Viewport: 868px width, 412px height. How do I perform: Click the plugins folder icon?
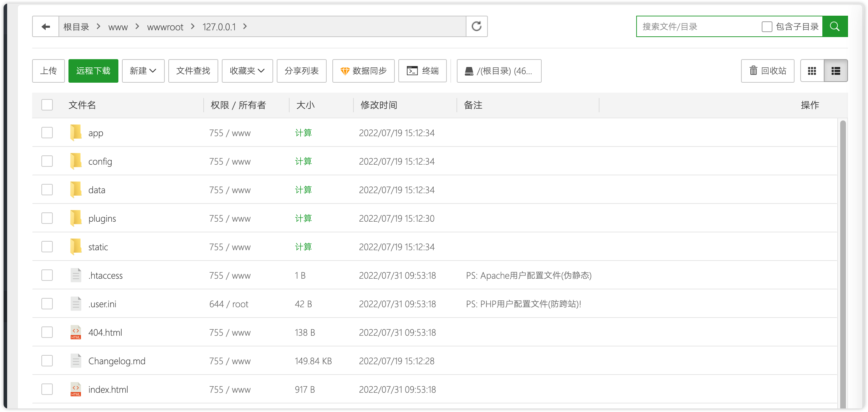click(x=76, y=218)
